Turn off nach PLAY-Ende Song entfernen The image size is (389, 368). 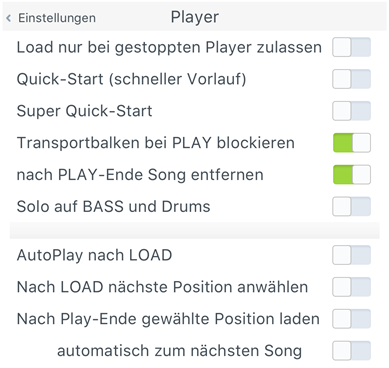[351, 175]
